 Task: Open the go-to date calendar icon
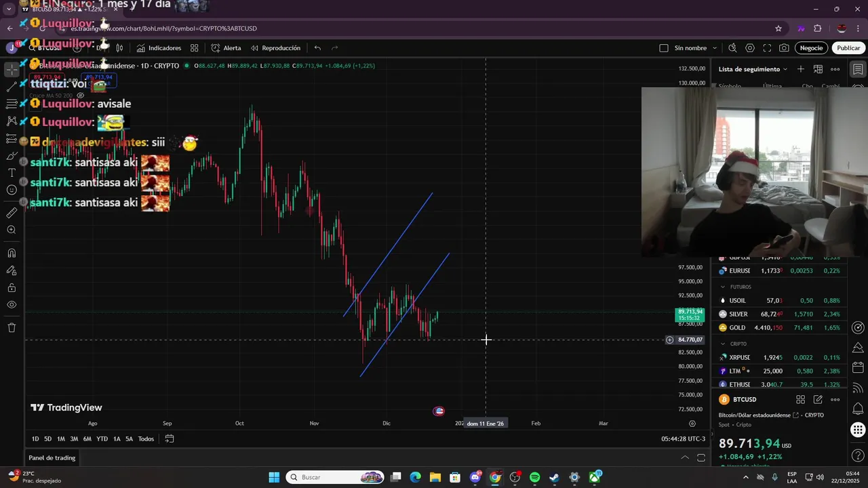(x=170, y=439)
